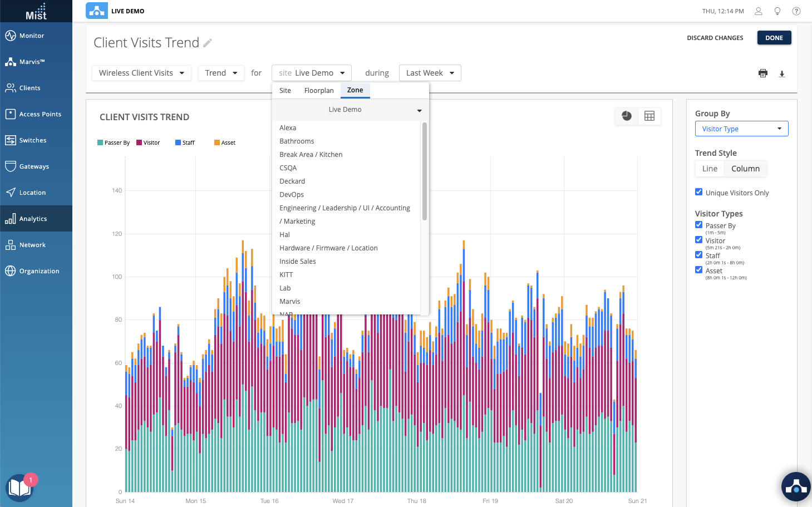This screenshot has width=812, height=507.
Task: Switch to table view icon
Action: tap(649, 116)
